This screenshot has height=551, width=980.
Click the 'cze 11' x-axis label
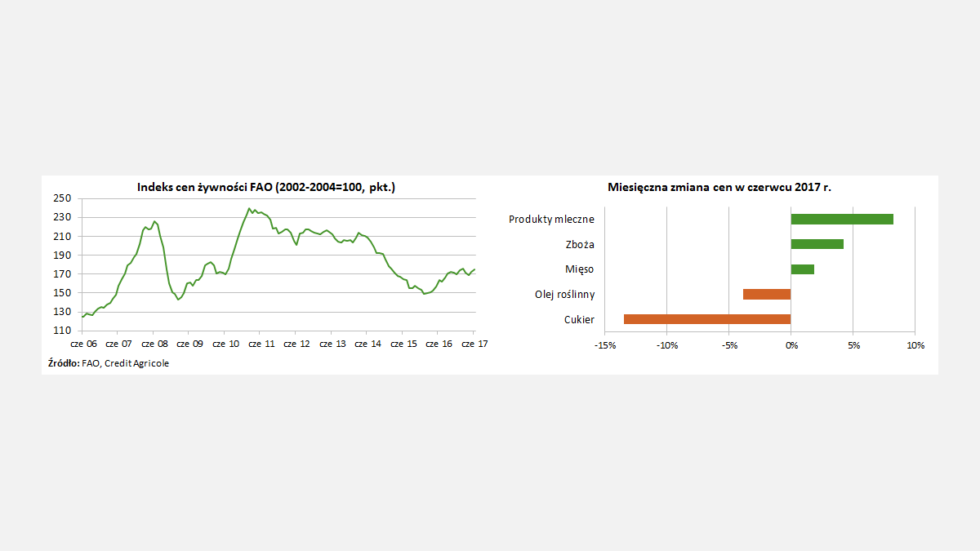(x=261, y=344)
